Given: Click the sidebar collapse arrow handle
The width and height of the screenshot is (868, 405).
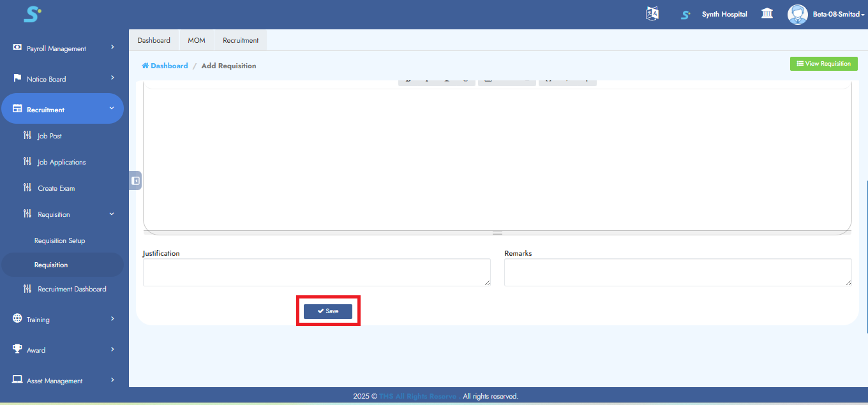Looking at the screenshot, I should tap(135, 180).
